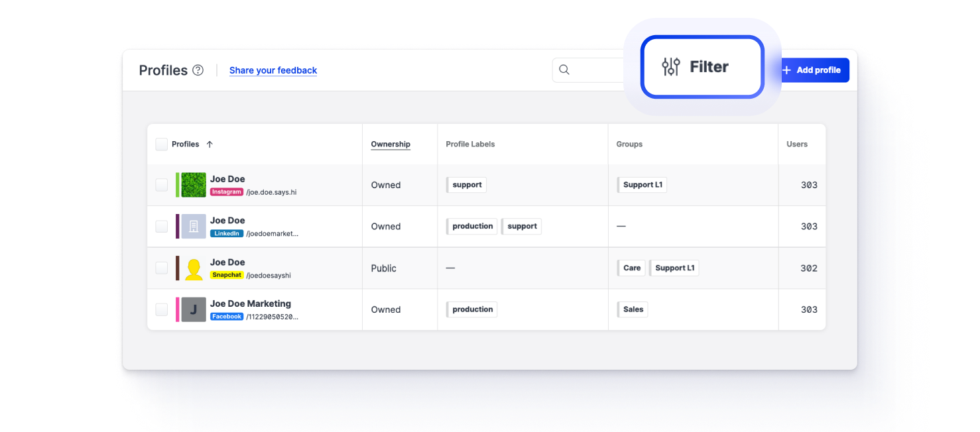This screenshot has width=980, height=432.
Task: Click the Ownership column header
Action: (x=391, y=144)
